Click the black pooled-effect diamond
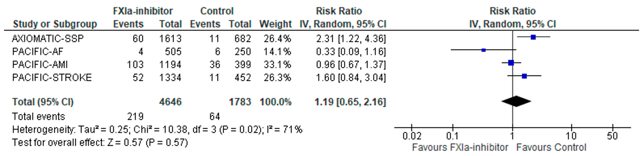The height and width of the screenshot is (156, 644). pos(516,101)
